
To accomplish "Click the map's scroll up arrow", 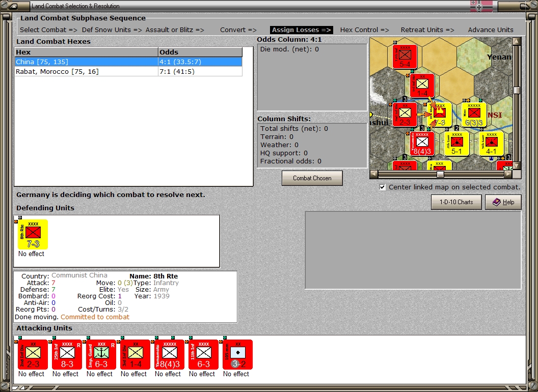I will [517, 42].
